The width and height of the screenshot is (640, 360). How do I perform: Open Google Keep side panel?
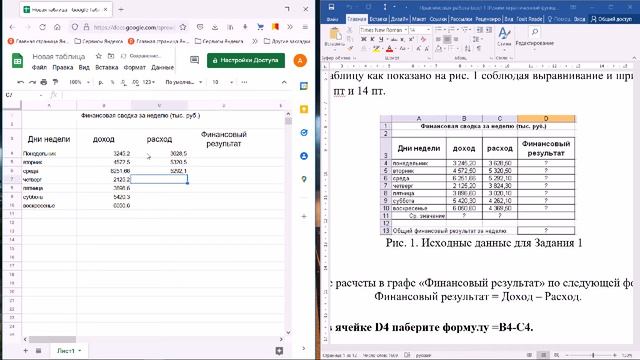coord(304,109)
